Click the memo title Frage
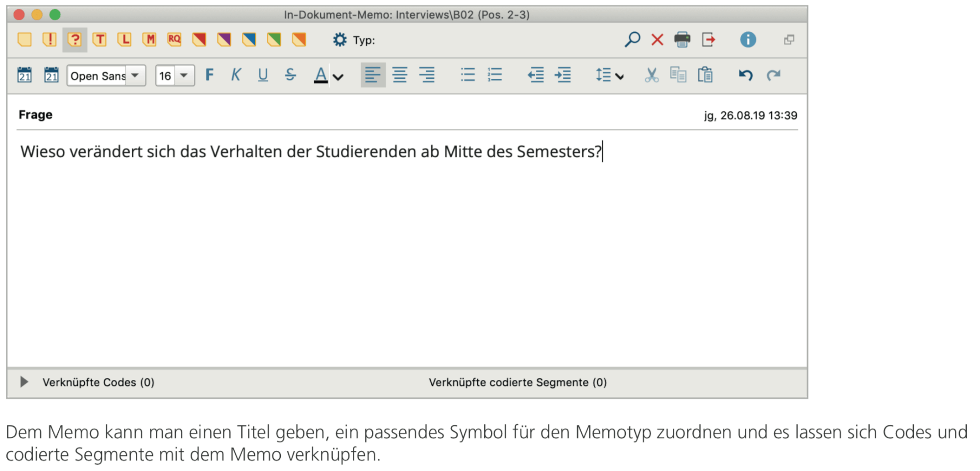This screenshot has height=471, width=980. (35, 115)
